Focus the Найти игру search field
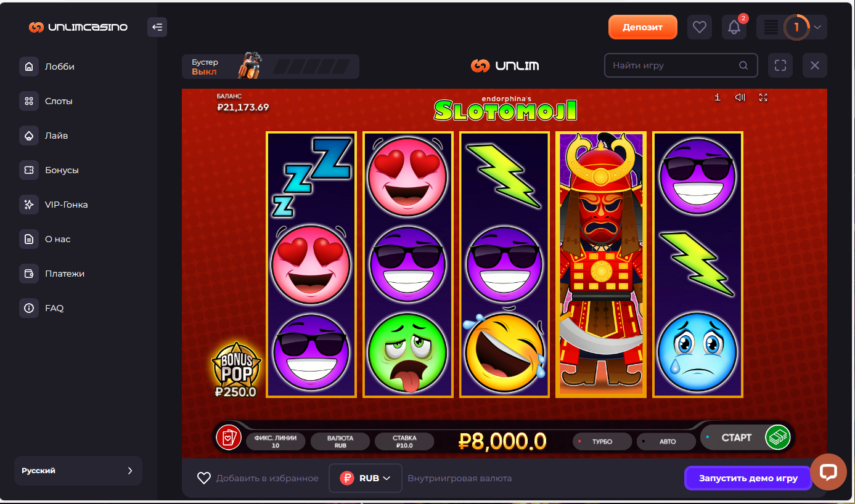This screenshot has height=504, width=855. tap(681, 65)
